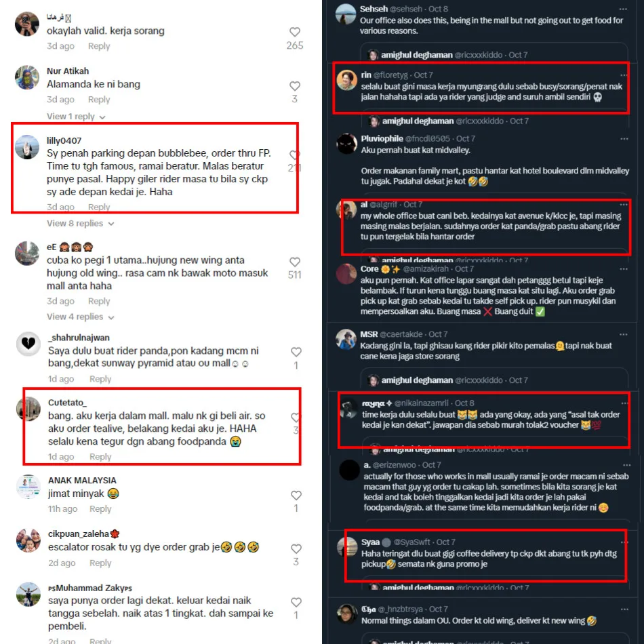Screen dimensions: 644x644
Task: Reply to Cutetato_'s tealive comment
Action: pos(100,457)
